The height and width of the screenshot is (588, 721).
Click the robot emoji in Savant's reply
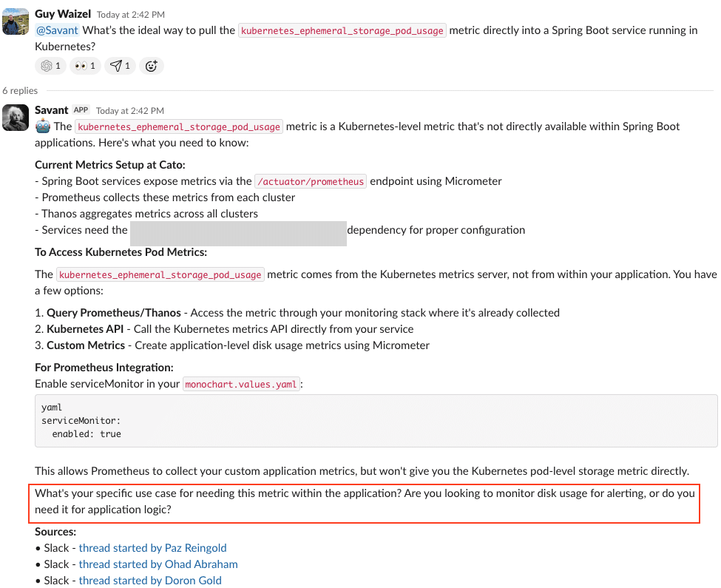43,126
